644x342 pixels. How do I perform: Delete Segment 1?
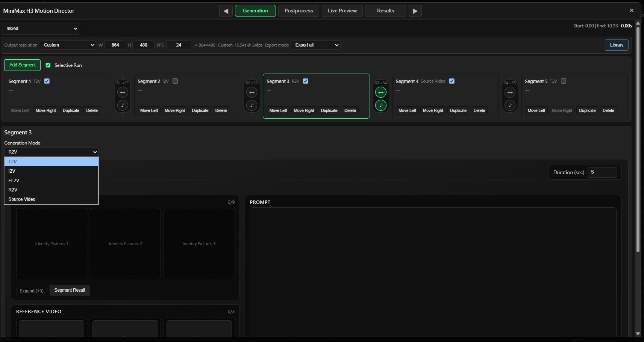pyautogui.click(x=92, y=110)
